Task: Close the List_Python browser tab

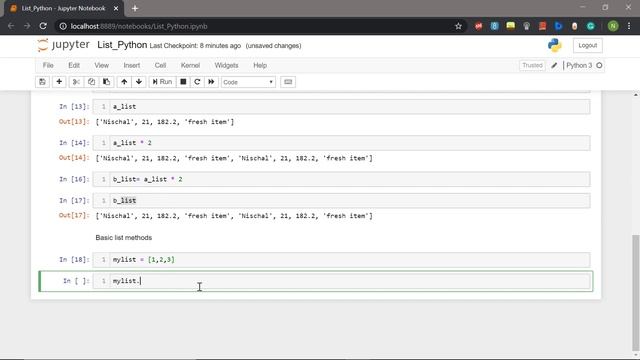Action: coord(116,8)
